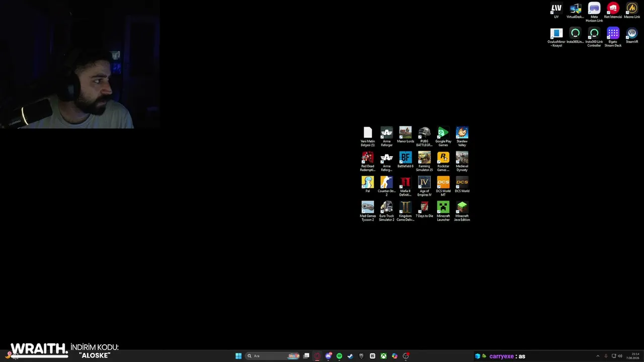Select the Euro Truck Simulator 2 shortcut

(386, 211)
